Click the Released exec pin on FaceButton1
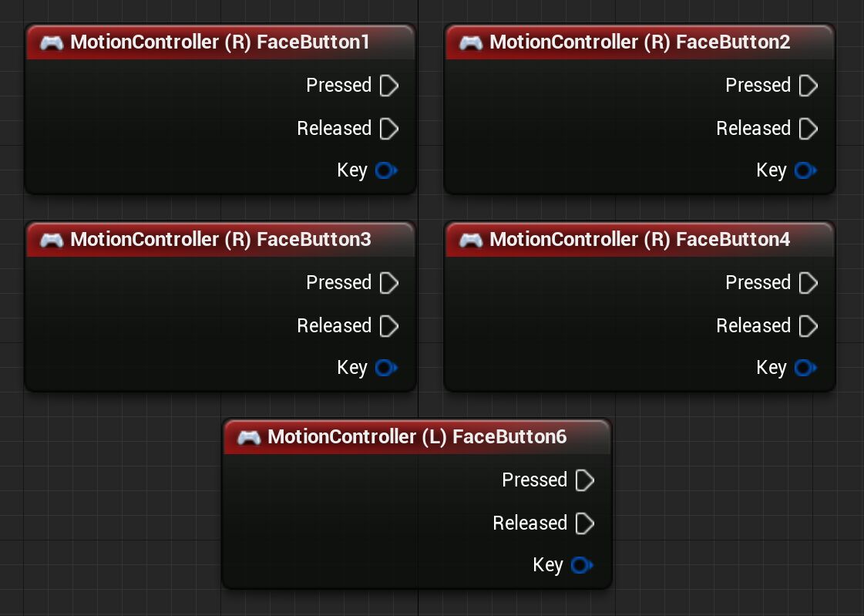This screenshot has width=864, height=616. [388, 129]
